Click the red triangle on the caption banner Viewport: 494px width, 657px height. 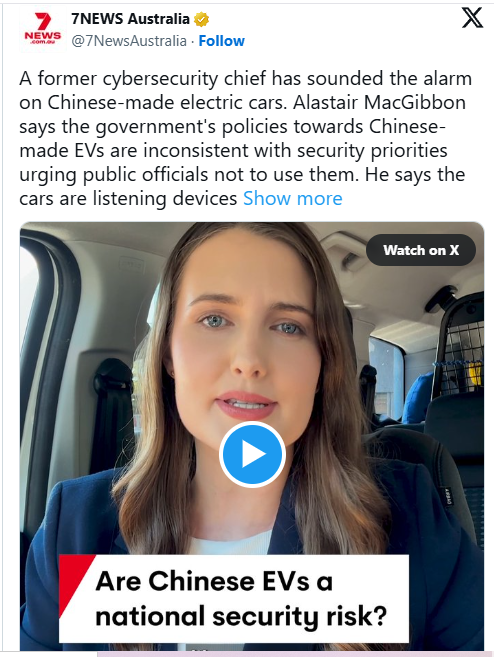pos(74,582)
